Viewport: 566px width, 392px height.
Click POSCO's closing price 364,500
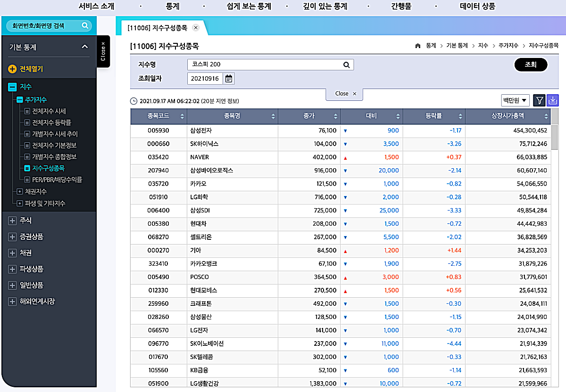click(x=325, y=277)
